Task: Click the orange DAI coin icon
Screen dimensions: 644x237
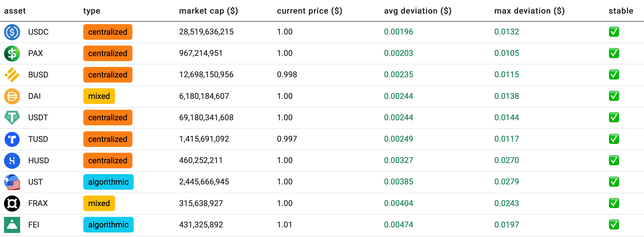Action: pyautogui.click(x=12, y=96)
